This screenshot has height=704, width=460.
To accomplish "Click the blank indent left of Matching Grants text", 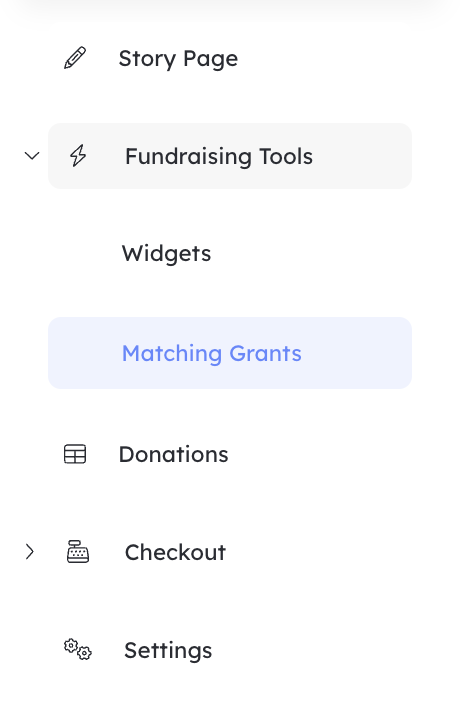I will (84, 353).
